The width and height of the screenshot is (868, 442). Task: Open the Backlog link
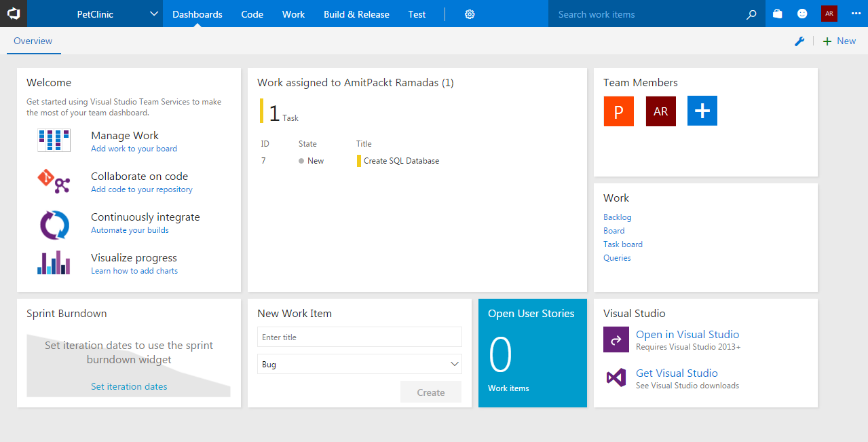(618, 217)
